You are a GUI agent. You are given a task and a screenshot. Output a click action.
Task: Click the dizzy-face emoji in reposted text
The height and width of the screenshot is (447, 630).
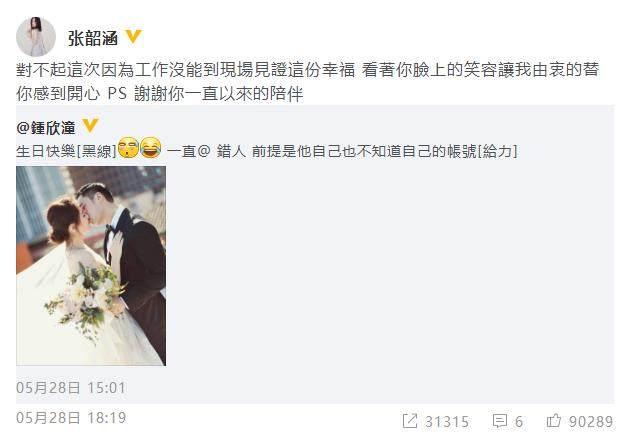pos(129,148)
